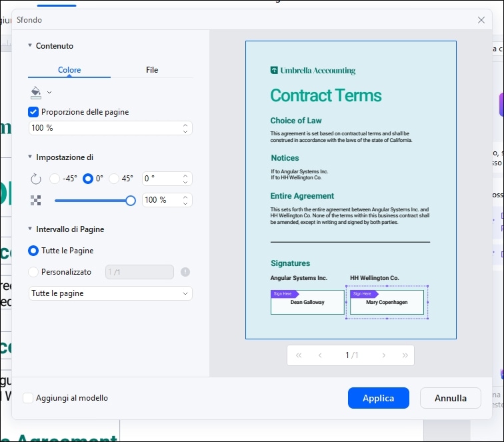Click the info icon next to Personalizzato
This screenshot has height=442, width=504.
pos(185,272)
